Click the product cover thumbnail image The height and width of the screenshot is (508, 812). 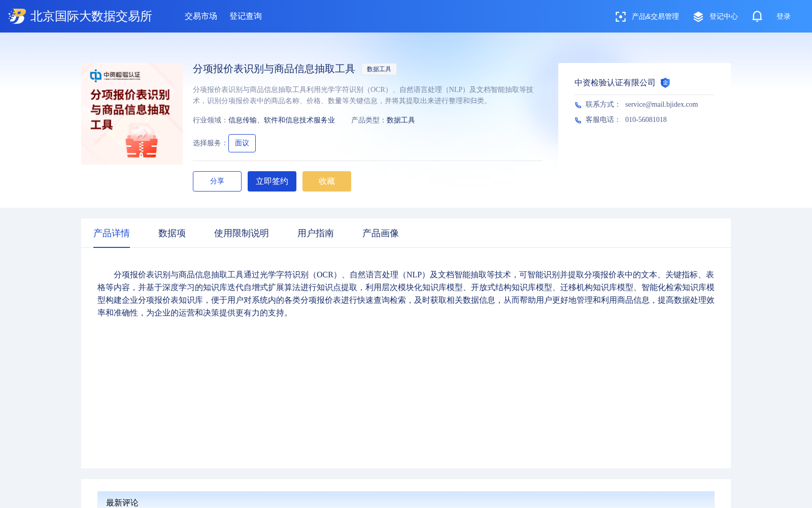[x=132, y=114]
